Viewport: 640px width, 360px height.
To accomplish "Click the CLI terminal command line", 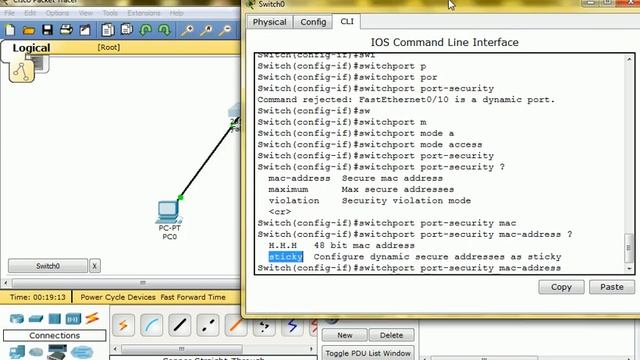I will point(409,268).
